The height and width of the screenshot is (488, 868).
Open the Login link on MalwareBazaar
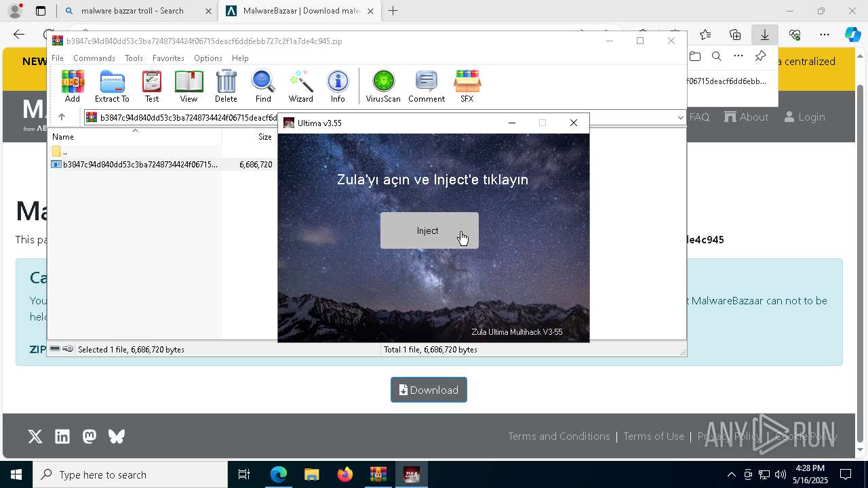tap(805, 117)
